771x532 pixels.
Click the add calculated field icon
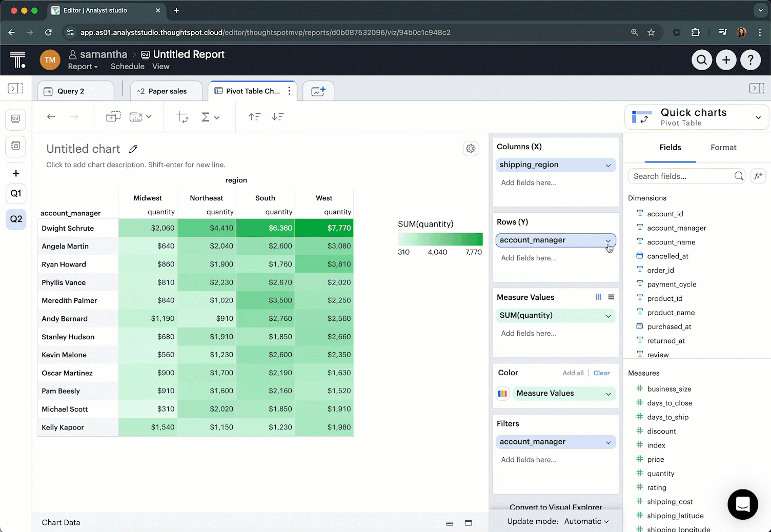(x=758, y=176)
